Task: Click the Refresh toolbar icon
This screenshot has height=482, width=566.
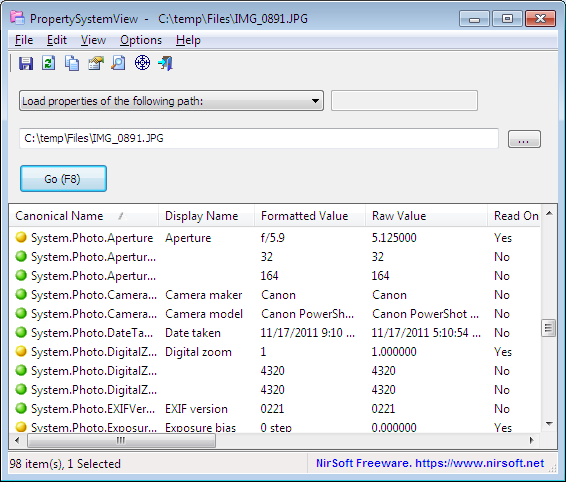Action: click(49, 63)
